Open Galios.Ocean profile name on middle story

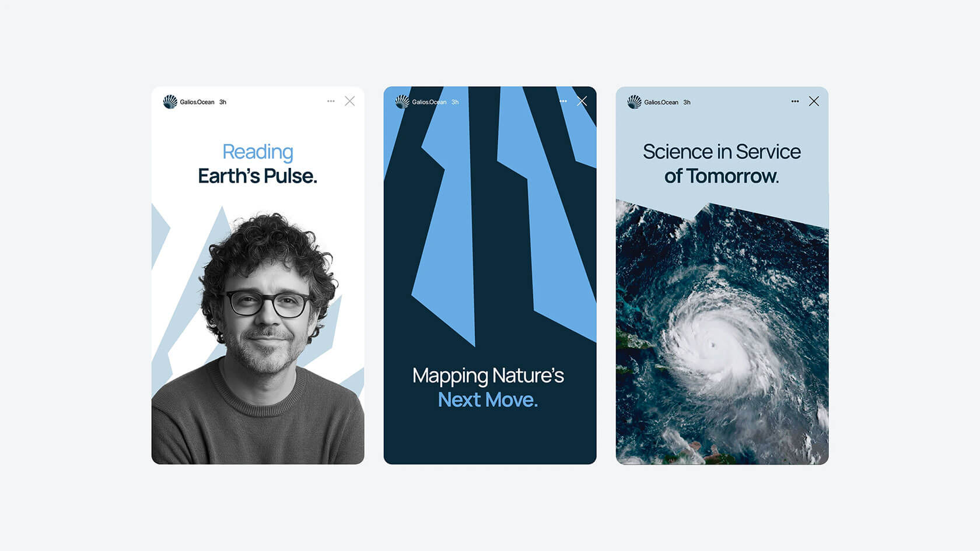coord(429,102)
